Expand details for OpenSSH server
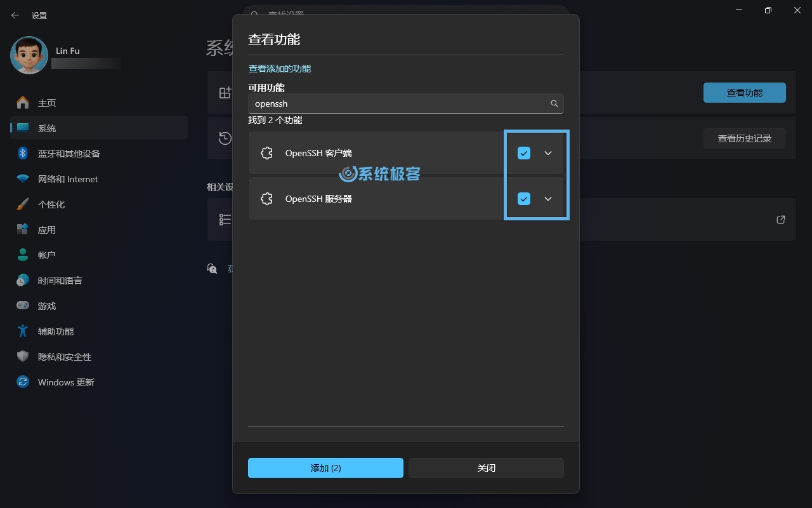 tap(547, 198)
